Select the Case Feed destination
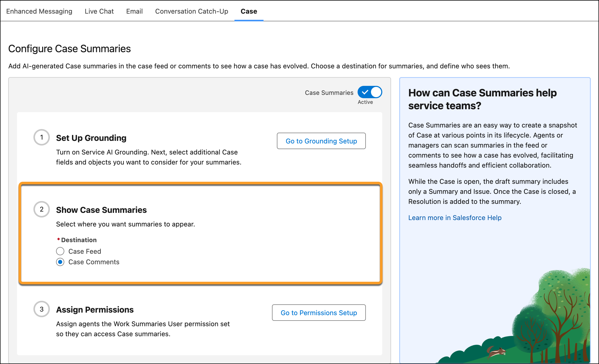The height and width of the screenshot is (364, 599). [60, 251]
